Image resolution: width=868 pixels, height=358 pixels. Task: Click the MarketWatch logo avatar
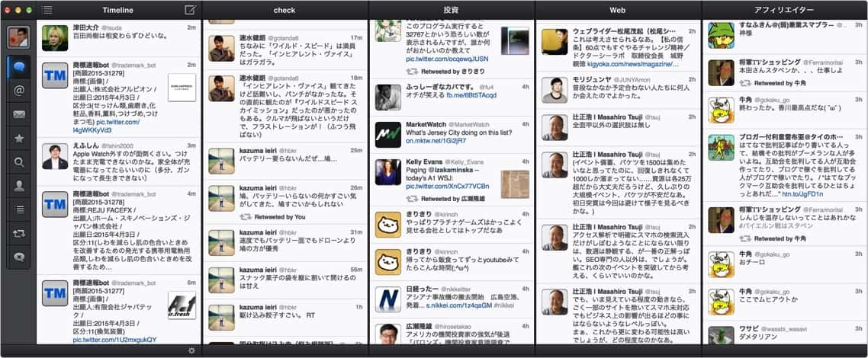388,135
